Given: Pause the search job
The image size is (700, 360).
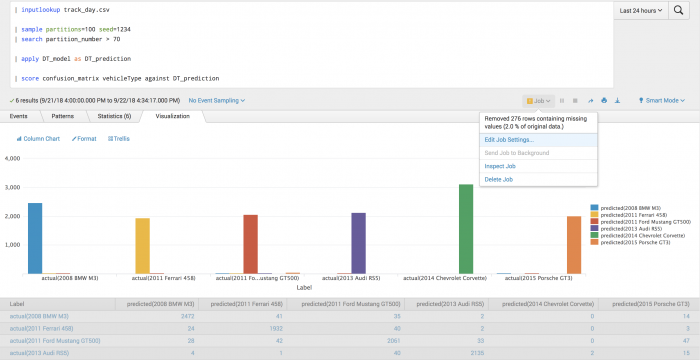Looking at the screenshot, I should pos(562,101).
